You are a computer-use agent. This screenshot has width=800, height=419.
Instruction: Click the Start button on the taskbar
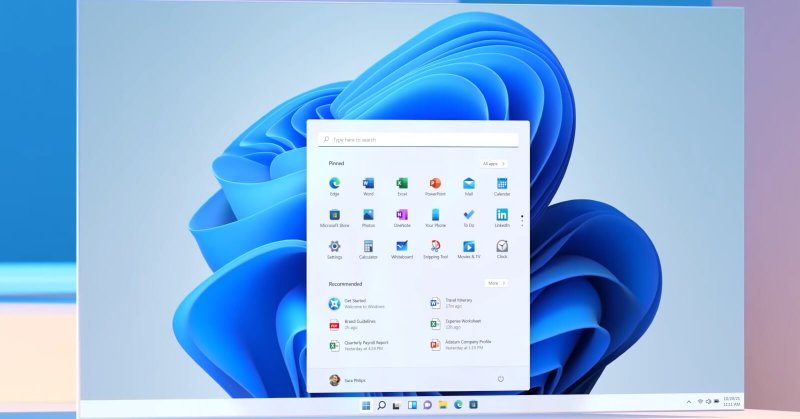click(366, 405)
